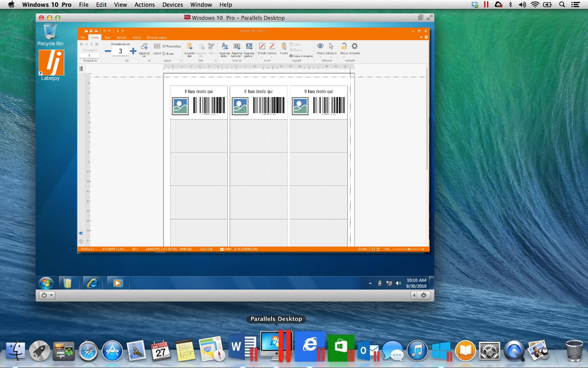
Task: Select first label's barcode element
Action: click(209, 106)
